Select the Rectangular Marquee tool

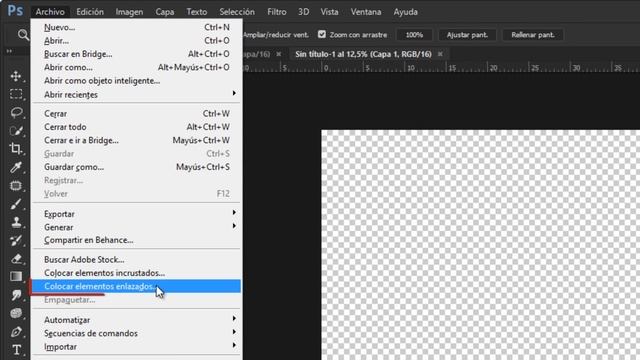click(16, 94)
